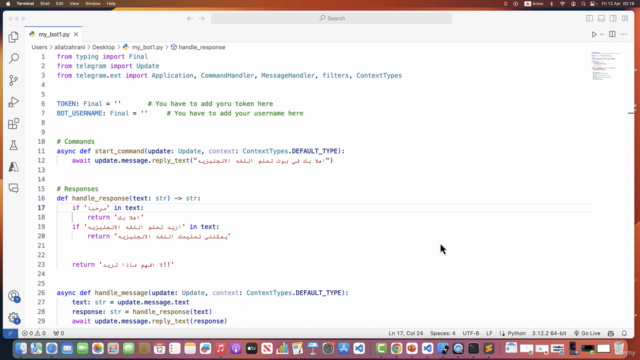Screen dimensions: 640x360
Task: Close the my_bot1.py tab
Action: click(76, 34)
